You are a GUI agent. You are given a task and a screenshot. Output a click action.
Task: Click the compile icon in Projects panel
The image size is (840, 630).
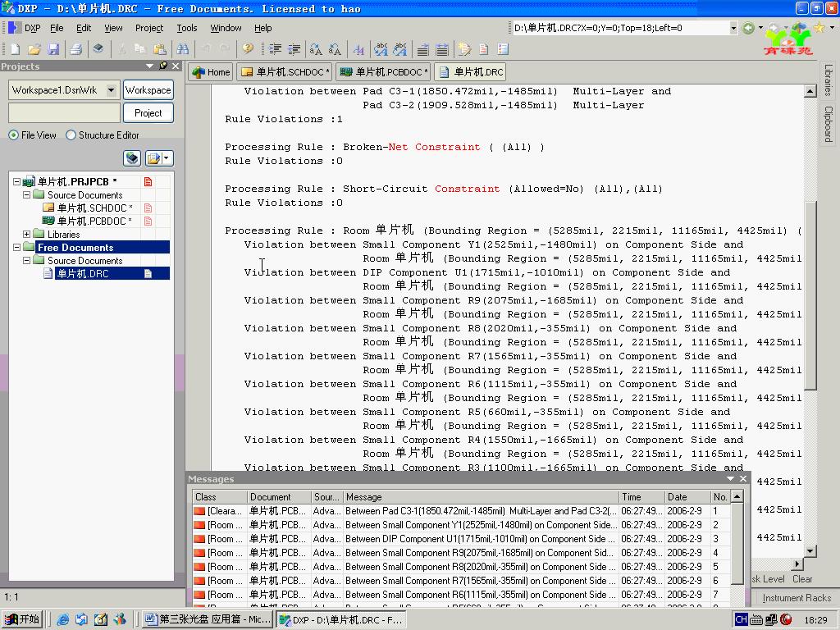point(132,158)
